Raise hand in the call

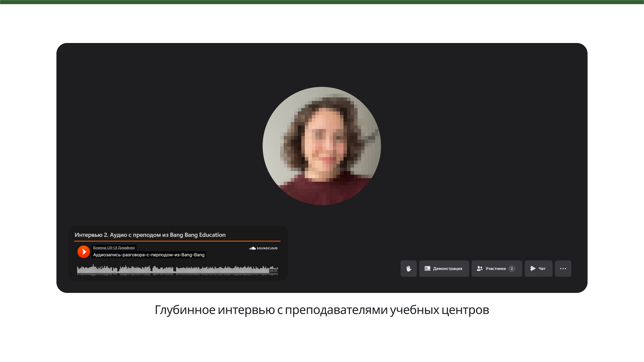(x=409, y=269)
